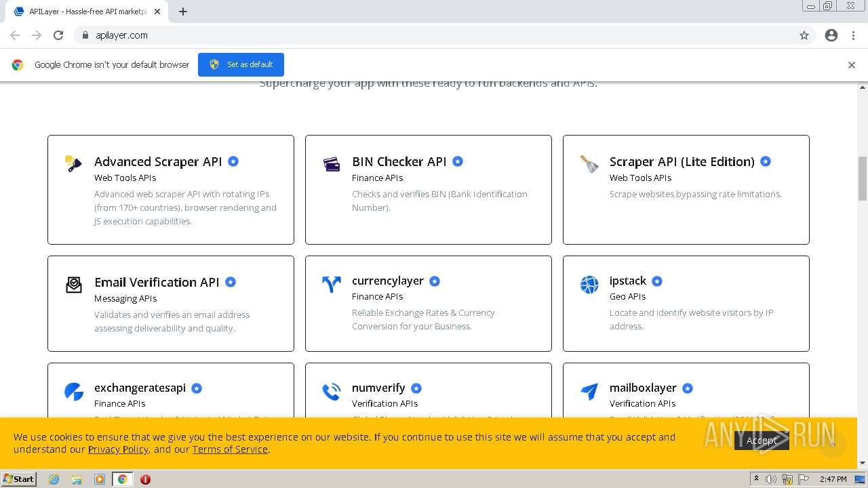This screenshot has height=488, width=868.
Task: Close the APILayer browser tab
Action: 157,12
